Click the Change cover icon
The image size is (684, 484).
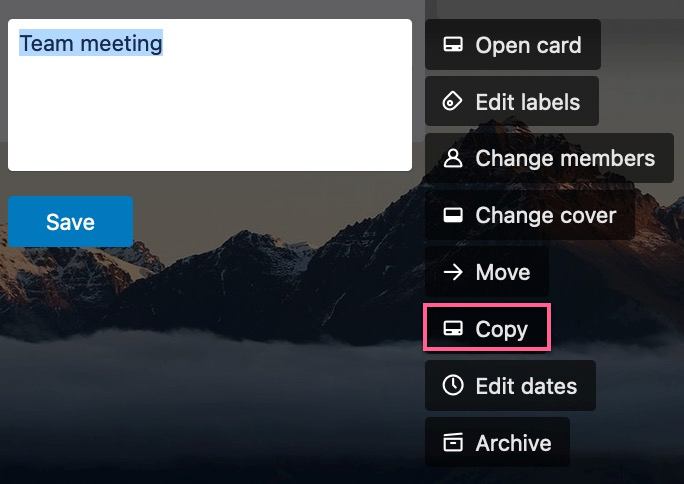pos(453,215)
